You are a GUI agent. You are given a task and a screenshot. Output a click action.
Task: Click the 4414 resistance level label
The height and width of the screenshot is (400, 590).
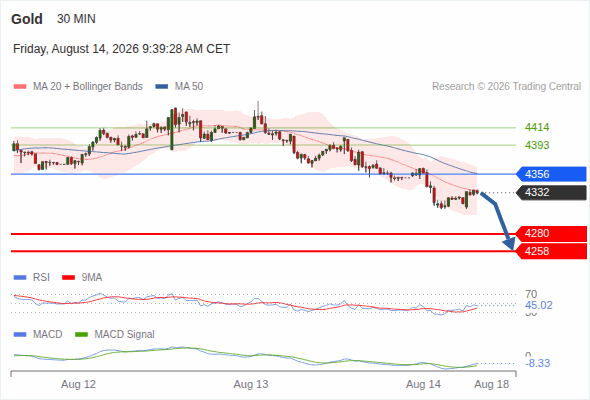[537, 127]
